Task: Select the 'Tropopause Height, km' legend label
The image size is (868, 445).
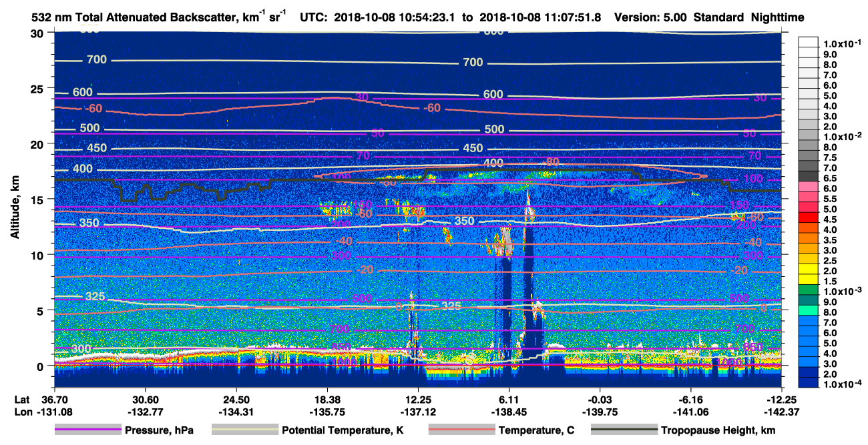Action: [x=718, y=430]
